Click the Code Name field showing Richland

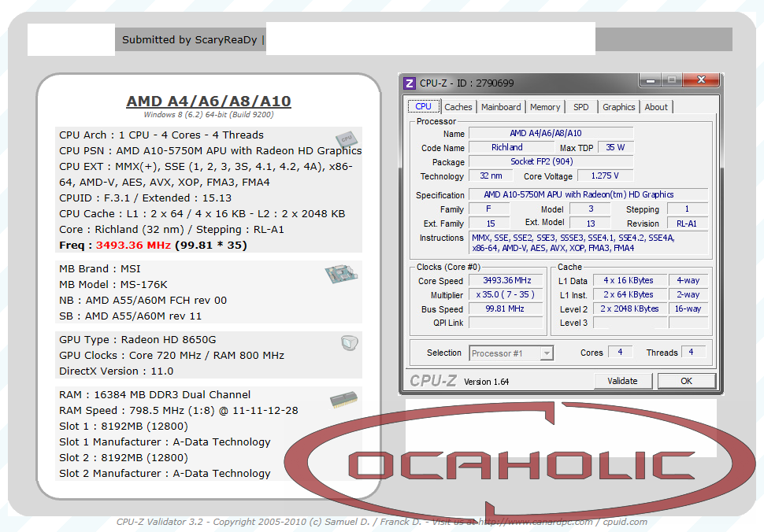tap(511, 147)
